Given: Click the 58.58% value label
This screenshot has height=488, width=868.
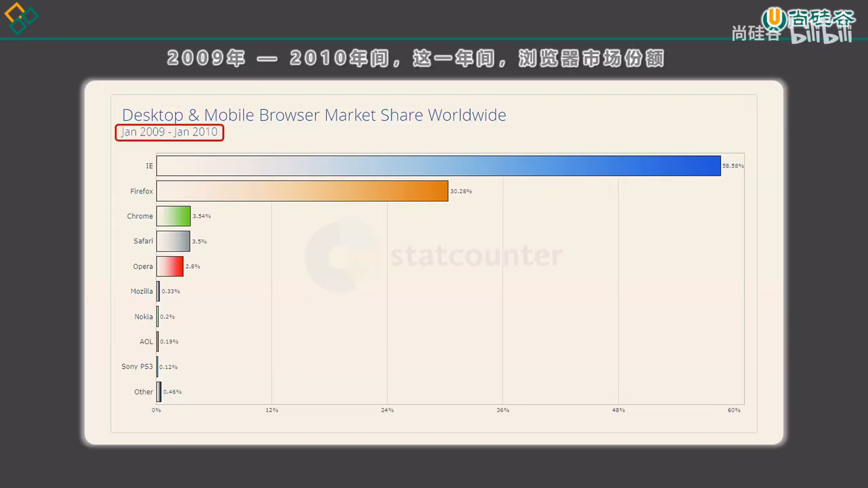Looking at the screenshot, I should pos(733,166).
